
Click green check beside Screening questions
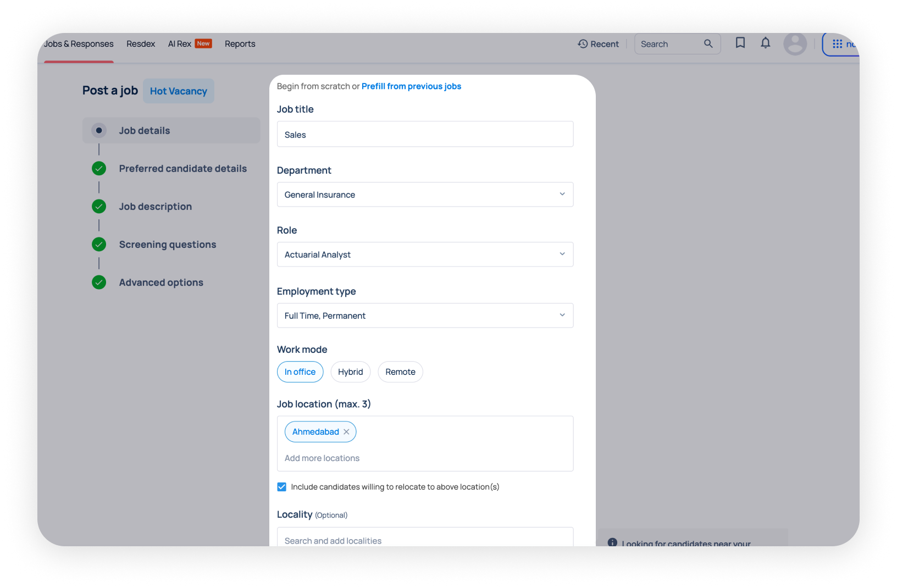tap(99, 245)
